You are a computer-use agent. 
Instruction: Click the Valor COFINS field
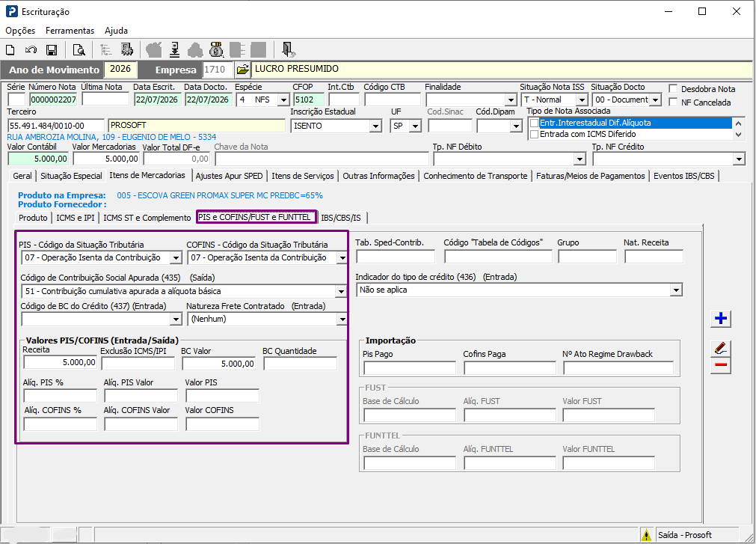(x=222, y=424)
